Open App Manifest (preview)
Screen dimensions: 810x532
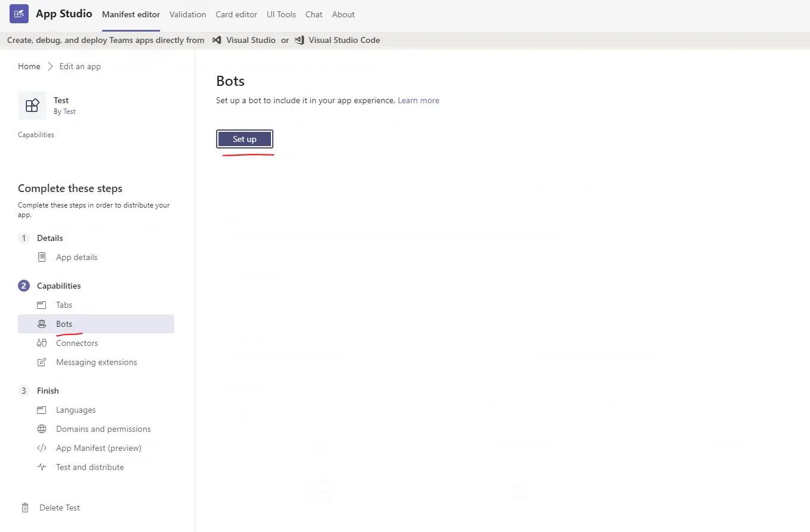coord(96,448)
